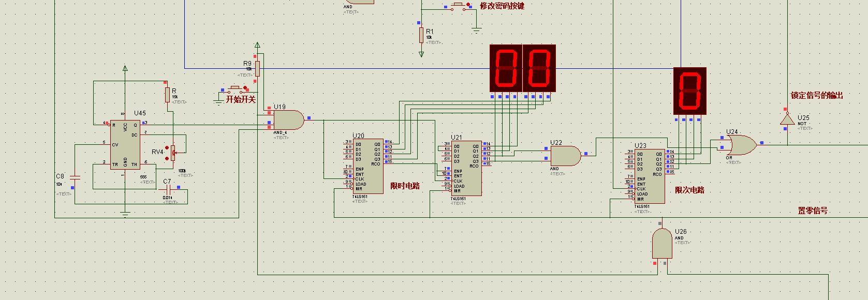This screenshot has height=300, width=868.
Task: Select the U23 74LS161 counter chip
Action: point(650,176)
